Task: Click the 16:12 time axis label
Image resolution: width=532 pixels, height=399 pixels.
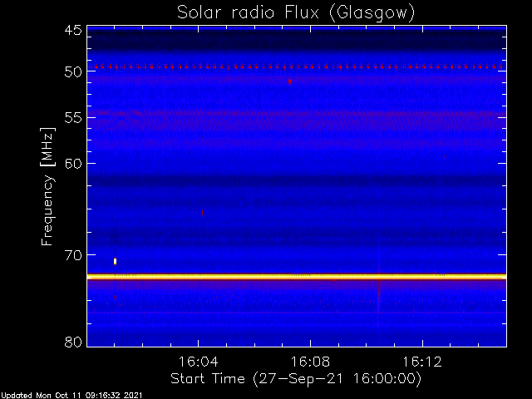Action: coord(422,362)
